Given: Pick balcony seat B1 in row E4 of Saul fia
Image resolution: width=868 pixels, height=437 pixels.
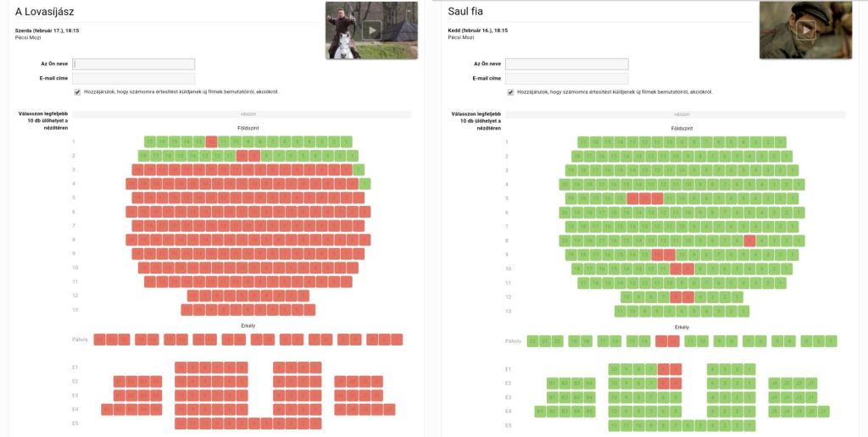Looking at the screenshot, I should point(540,411).
